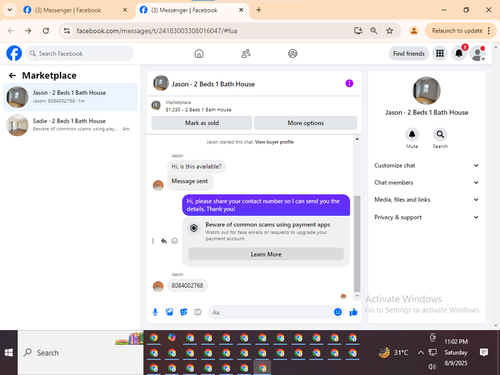This screenshot has width=500, height=375.
Task: Send a thumbs-up like
Action: coord(353,312)
